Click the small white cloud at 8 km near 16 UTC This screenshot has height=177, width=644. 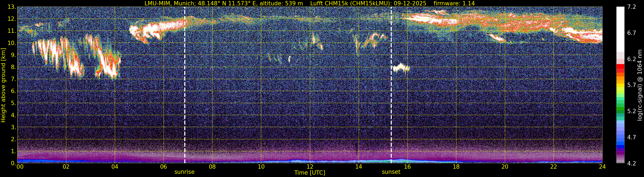[401, 67]
